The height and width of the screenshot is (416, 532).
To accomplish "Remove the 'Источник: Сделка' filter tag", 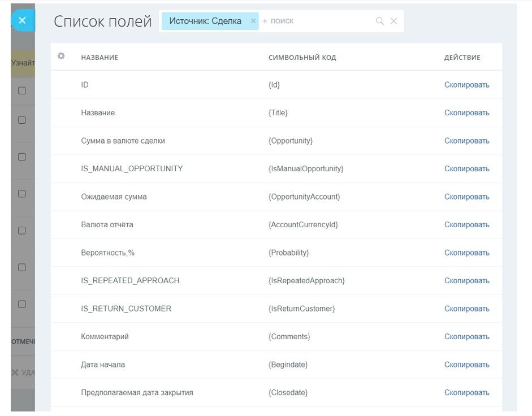I will 253,21.
